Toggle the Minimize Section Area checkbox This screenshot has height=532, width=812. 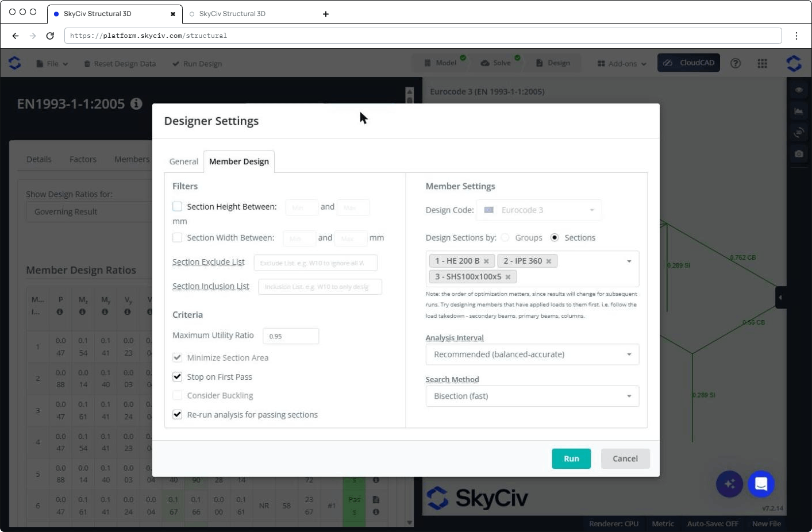178,357
